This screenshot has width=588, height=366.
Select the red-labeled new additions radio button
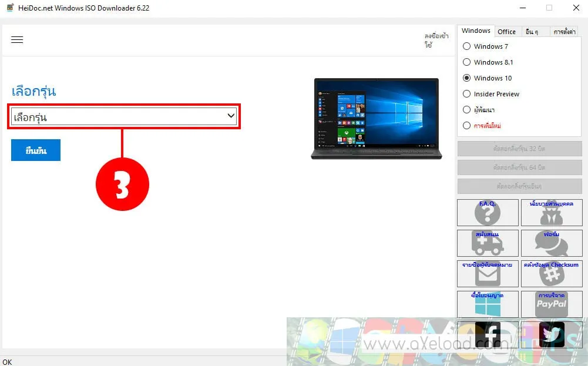click(x=466, y=126)
